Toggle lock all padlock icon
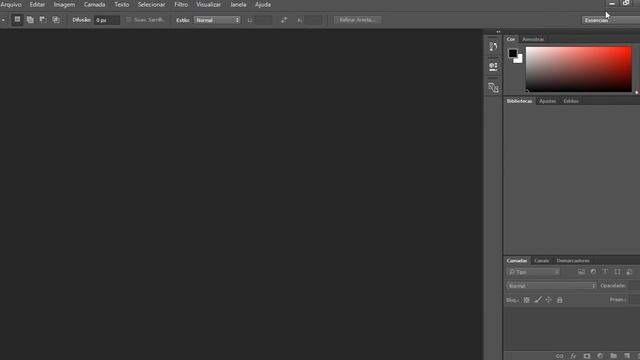The height and width of the screenshot is (360, 640). pyautogui.click(x=560, y=300)
